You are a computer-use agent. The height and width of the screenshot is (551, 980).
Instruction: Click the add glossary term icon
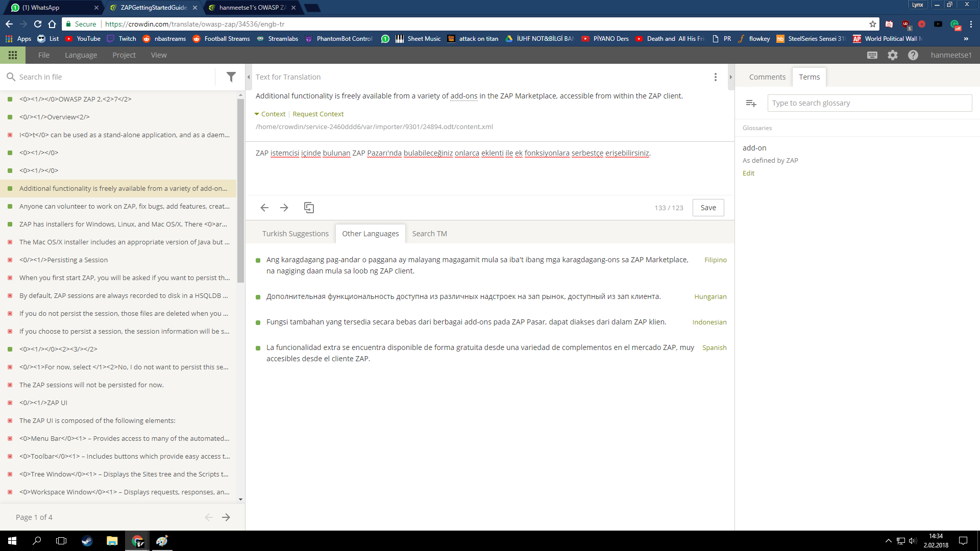coord(751,103)
